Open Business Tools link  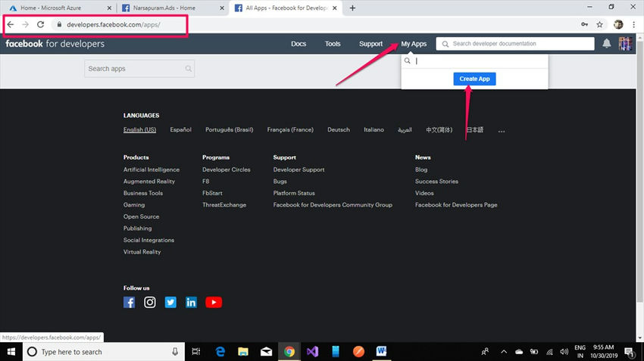143,193
